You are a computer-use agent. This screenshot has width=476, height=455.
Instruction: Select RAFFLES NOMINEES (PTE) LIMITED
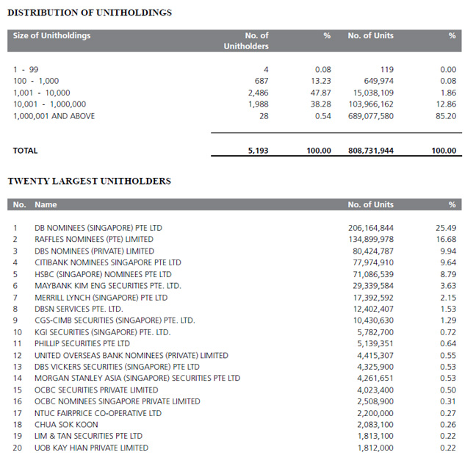[x=94, y=240]
